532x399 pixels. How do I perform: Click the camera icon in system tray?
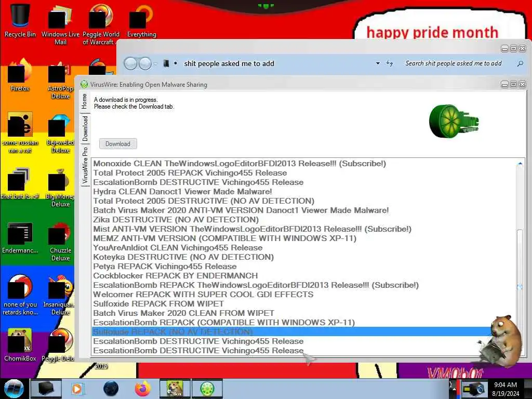(473, 389)
